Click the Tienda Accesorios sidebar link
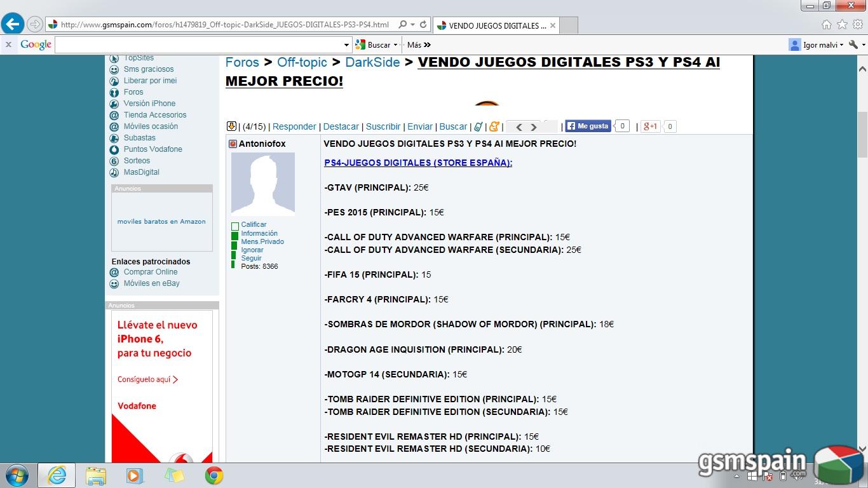 pyautogui.click(x=155, y=115)
